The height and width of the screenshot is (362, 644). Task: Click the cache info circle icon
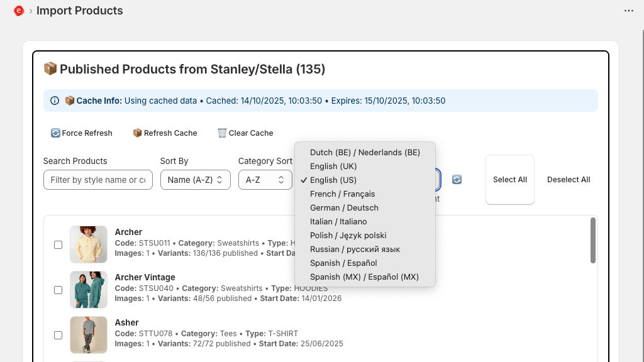[55, 101]
